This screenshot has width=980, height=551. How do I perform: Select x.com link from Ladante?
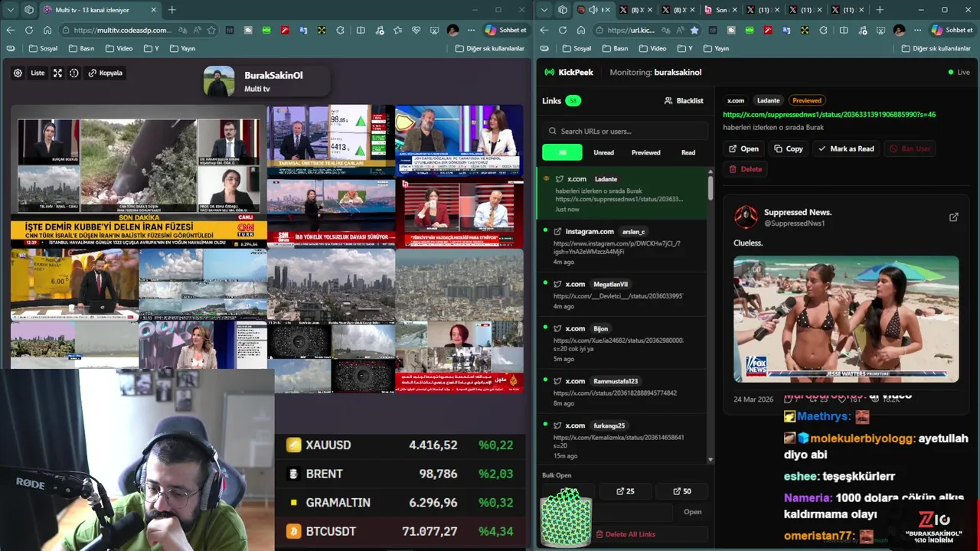[622, 194]
